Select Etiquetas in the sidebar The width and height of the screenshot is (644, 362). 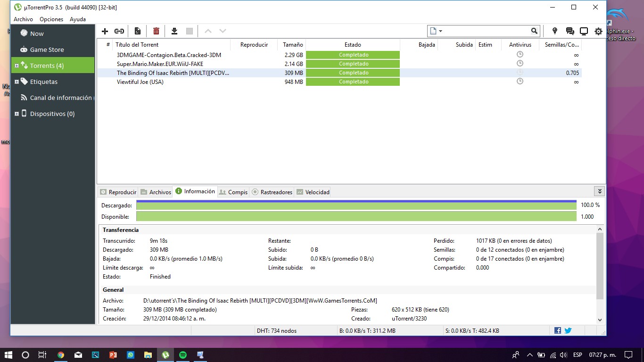click(x=53, y=82)
